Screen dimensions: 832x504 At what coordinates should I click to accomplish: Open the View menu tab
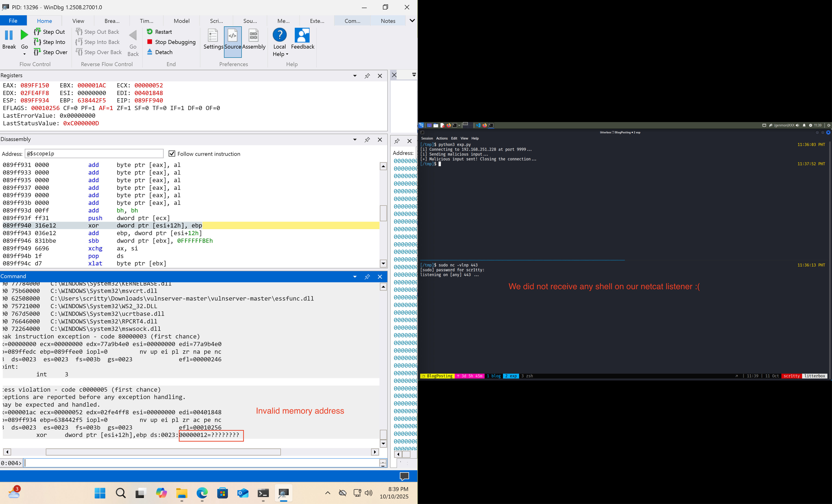tap(78, 21)
